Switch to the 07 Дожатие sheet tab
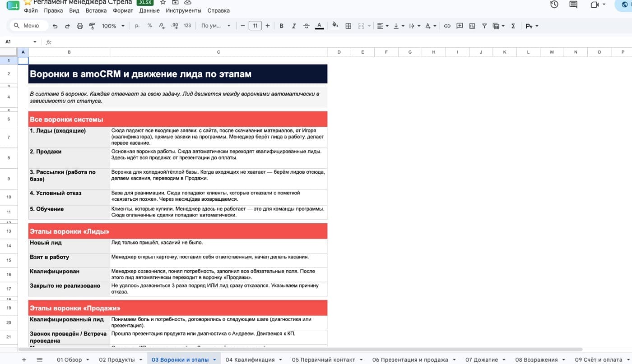The image size is (632, 364). [482, 359]
